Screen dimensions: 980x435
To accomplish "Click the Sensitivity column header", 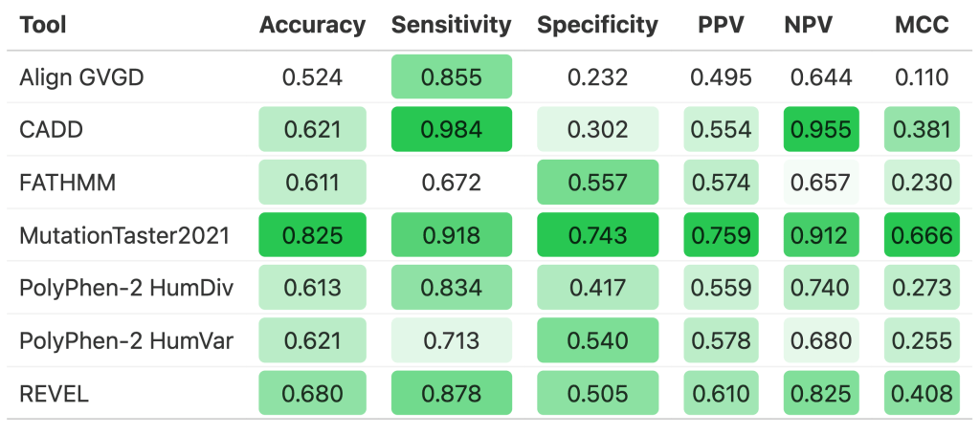I will tap(452, 25).
